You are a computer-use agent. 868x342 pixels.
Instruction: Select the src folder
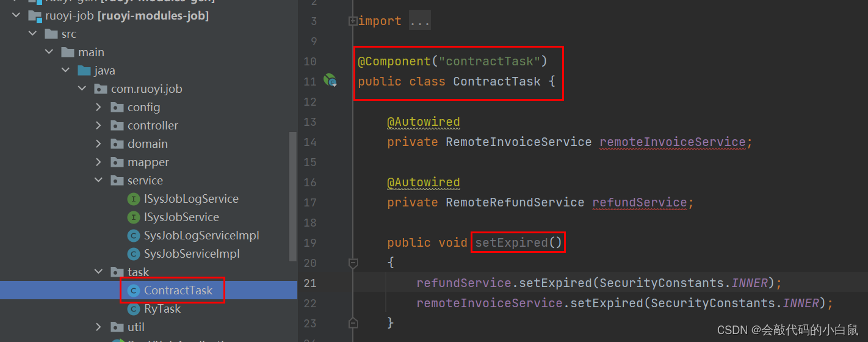click(x=69, y=34)
